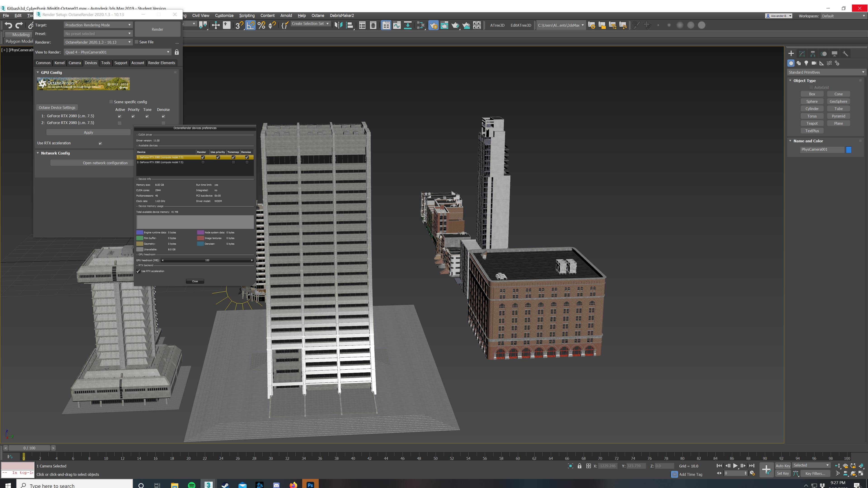Click the blue object color swatch

tap(849, 150)
